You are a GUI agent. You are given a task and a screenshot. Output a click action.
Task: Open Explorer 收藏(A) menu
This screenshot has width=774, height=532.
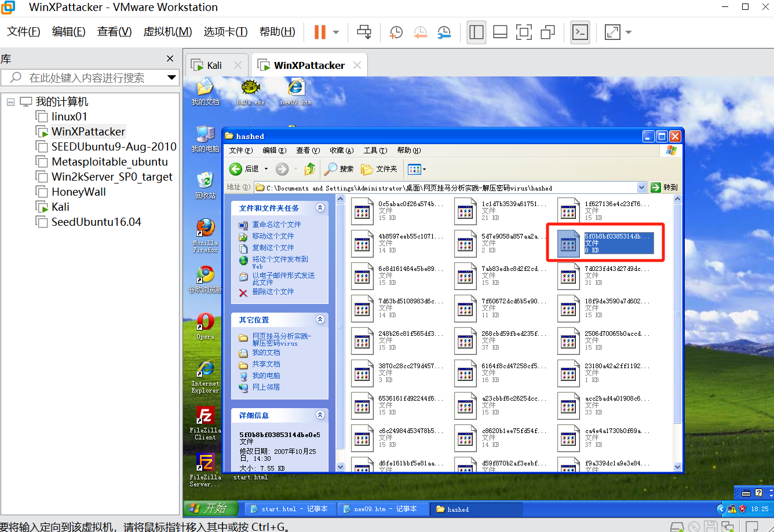pos(341,151)
